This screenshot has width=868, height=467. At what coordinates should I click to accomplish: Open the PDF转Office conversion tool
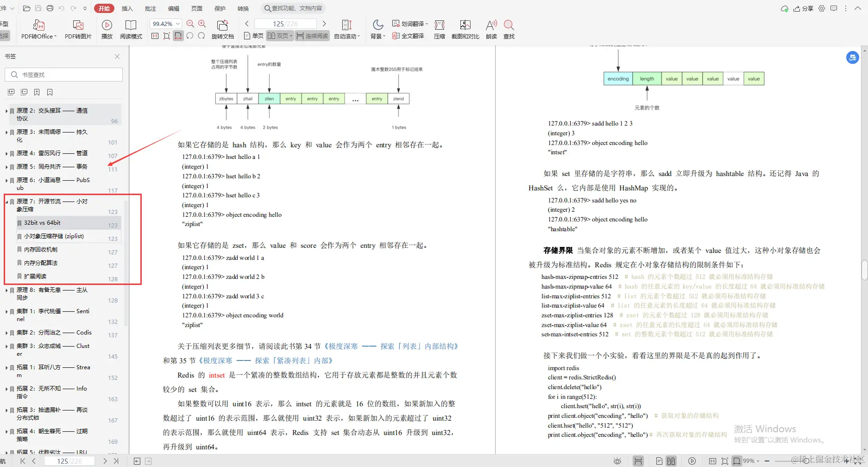[38, 29]
